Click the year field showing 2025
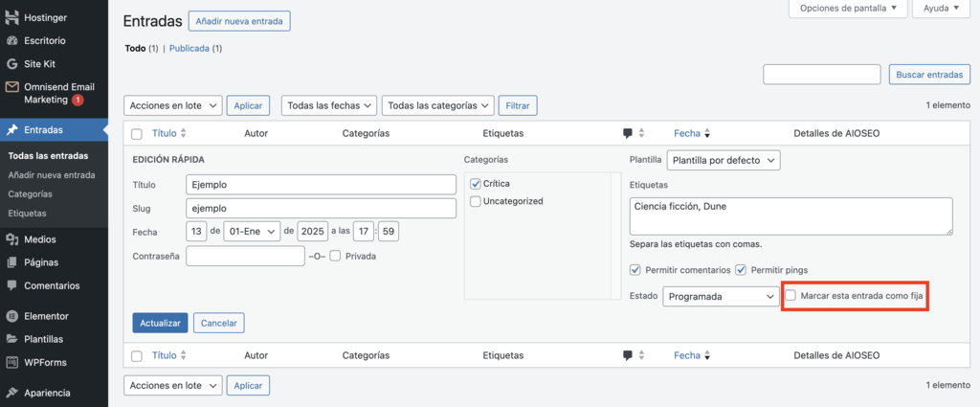Viewport: 980px width, 407px height. tap(313, 232)
